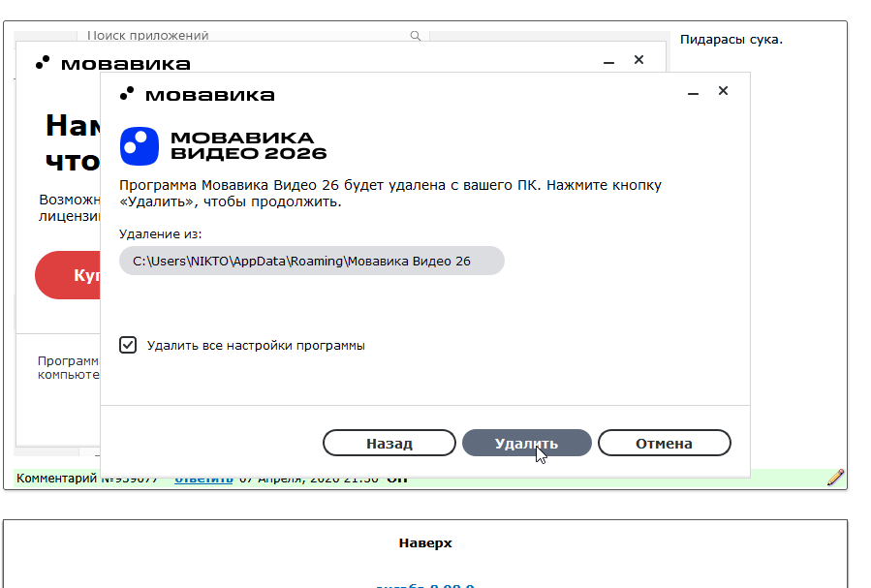Click the 'Наверх' link below the comment
This screenshot has width=871, height=588.
click(x=424, y=542)
